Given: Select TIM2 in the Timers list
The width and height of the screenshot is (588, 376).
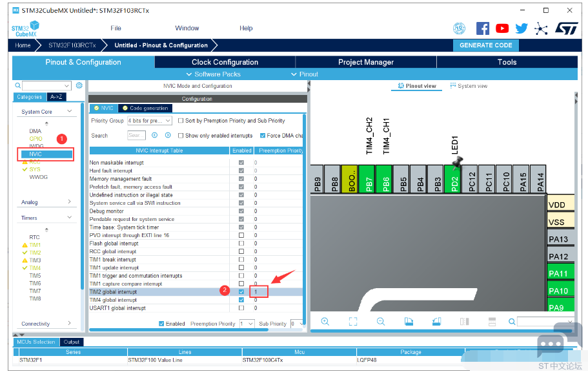Looking at the screenshot, I should pyautogui.click(x=35, y=253).
